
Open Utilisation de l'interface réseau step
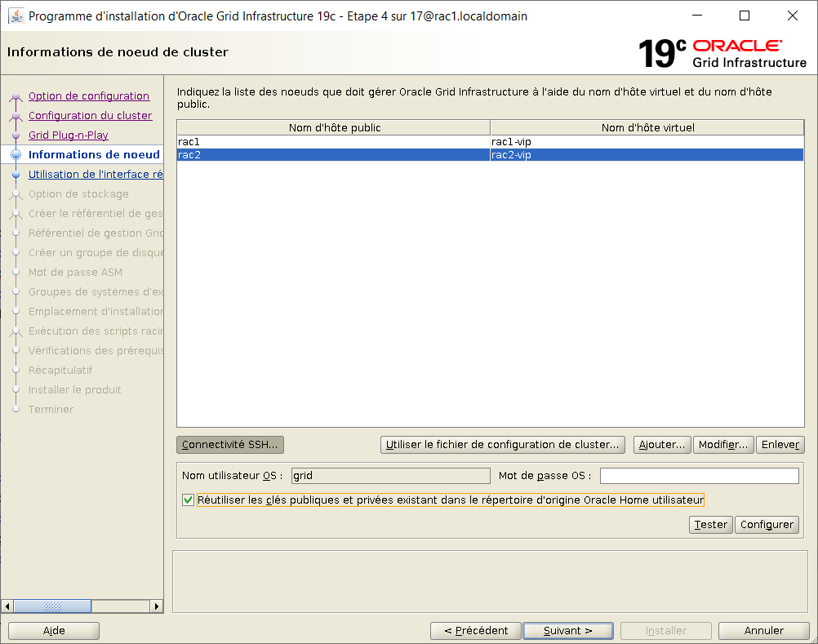pyautogui.click(x=96, y=174)
